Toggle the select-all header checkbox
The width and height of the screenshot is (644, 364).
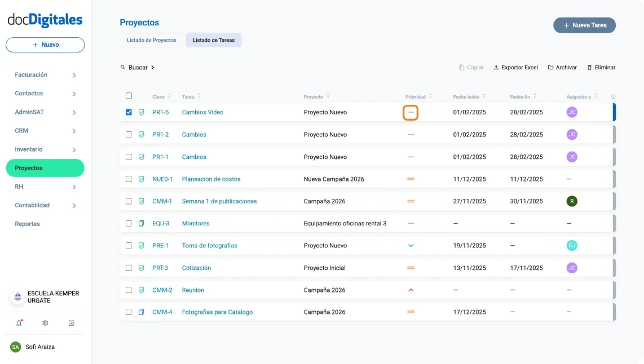tap(129, 96)
